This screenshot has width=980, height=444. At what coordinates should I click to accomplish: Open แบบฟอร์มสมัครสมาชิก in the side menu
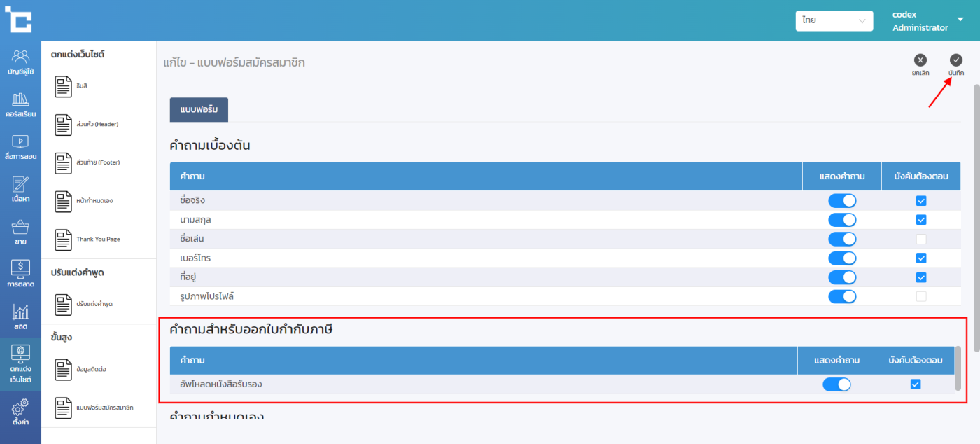[95, 407]
